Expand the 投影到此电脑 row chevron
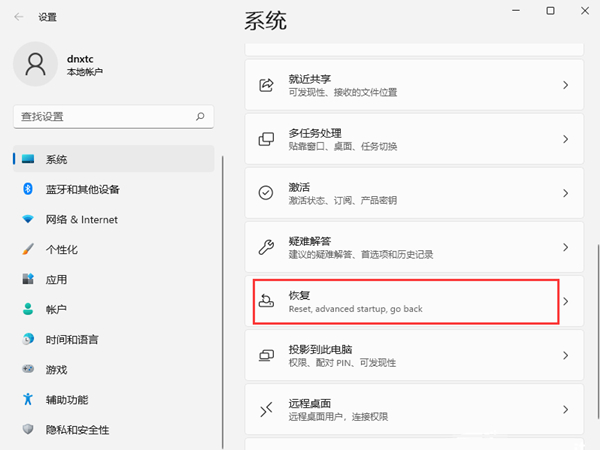This screenshot has width=600, height=450. [566, 355]
